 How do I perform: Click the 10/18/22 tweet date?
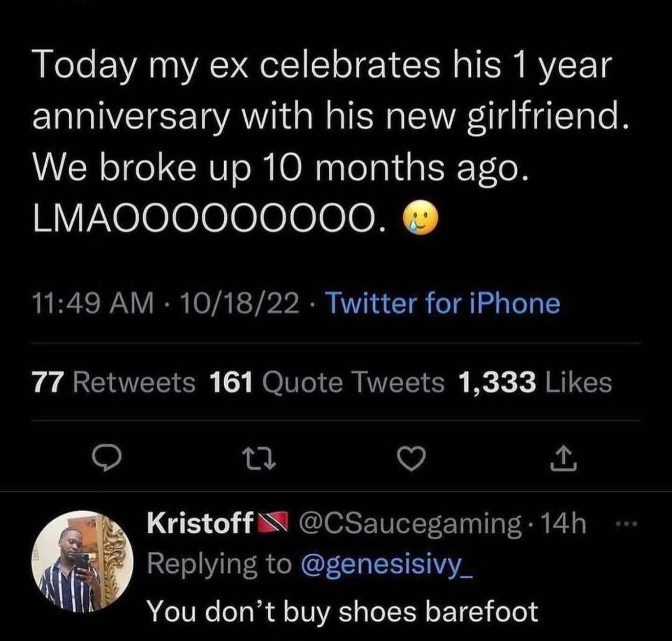pyautogui.click(x=239, y=303)
